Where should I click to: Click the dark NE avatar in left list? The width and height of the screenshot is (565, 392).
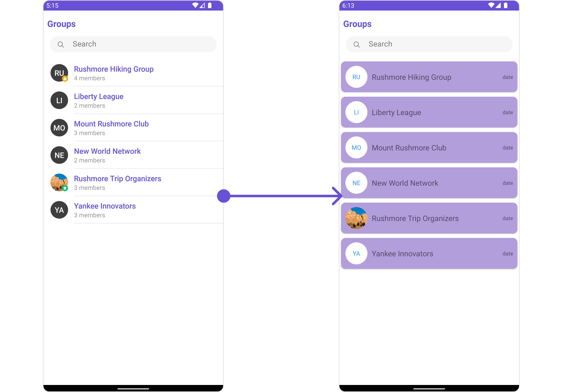(x=59, y=155)
